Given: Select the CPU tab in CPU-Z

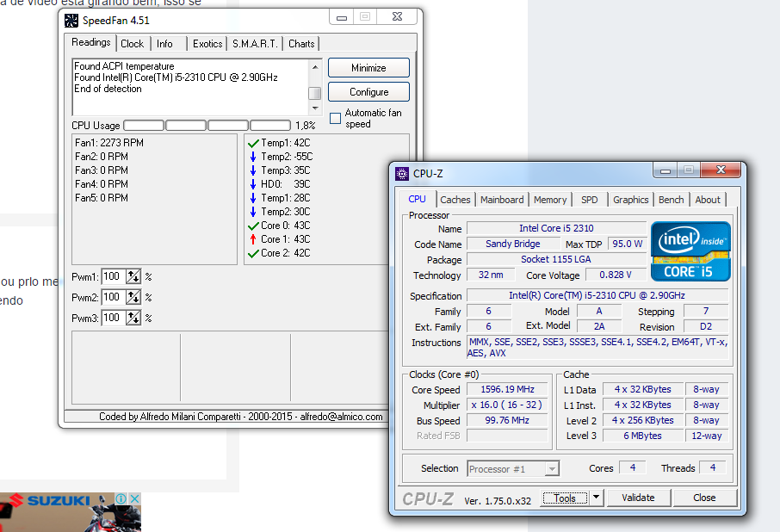Looking at the screenshot, I should point(417,199).
